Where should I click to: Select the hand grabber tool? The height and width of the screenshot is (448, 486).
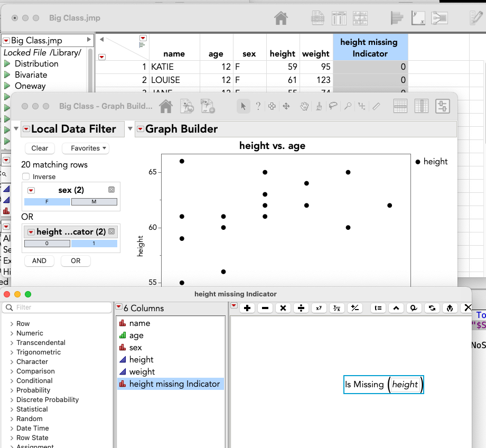[x=304, y=106]
